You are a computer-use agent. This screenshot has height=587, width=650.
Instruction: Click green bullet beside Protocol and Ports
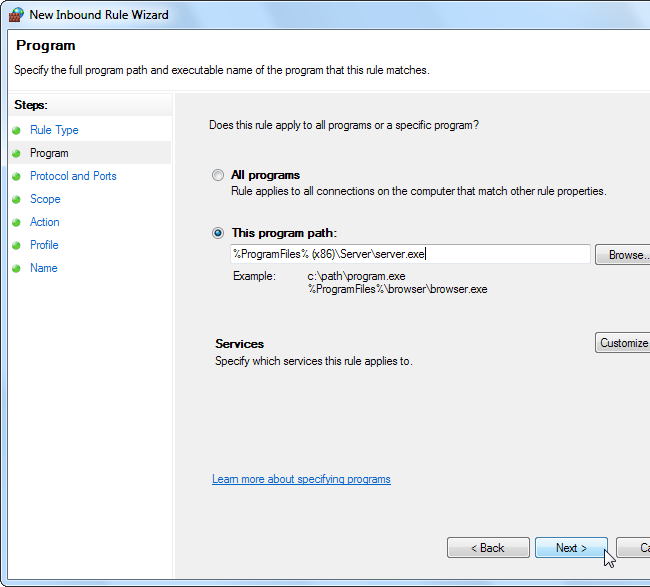pos(16,176)
